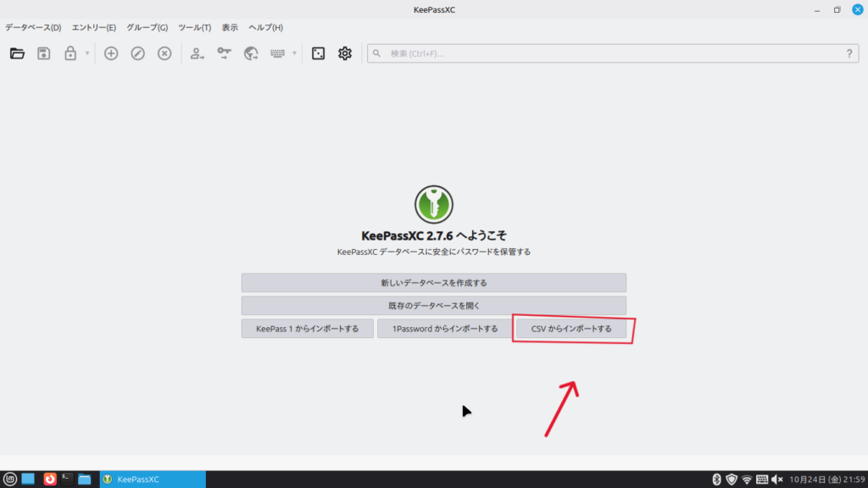
Task: Click the save database icon
Action: (44, 53)
